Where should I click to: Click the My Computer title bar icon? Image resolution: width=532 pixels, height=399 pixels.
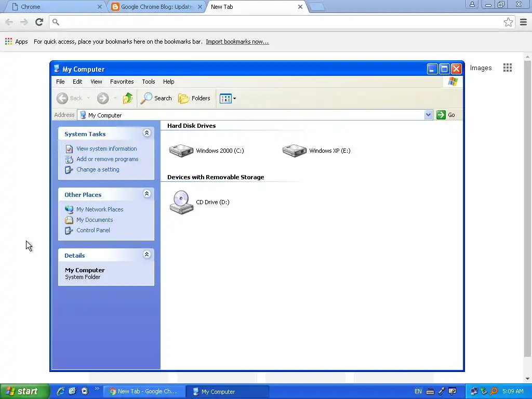57,69
